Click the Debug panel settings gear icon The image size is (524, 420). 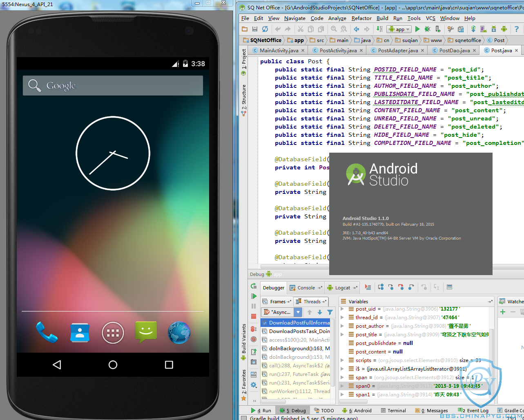[254, 385]
